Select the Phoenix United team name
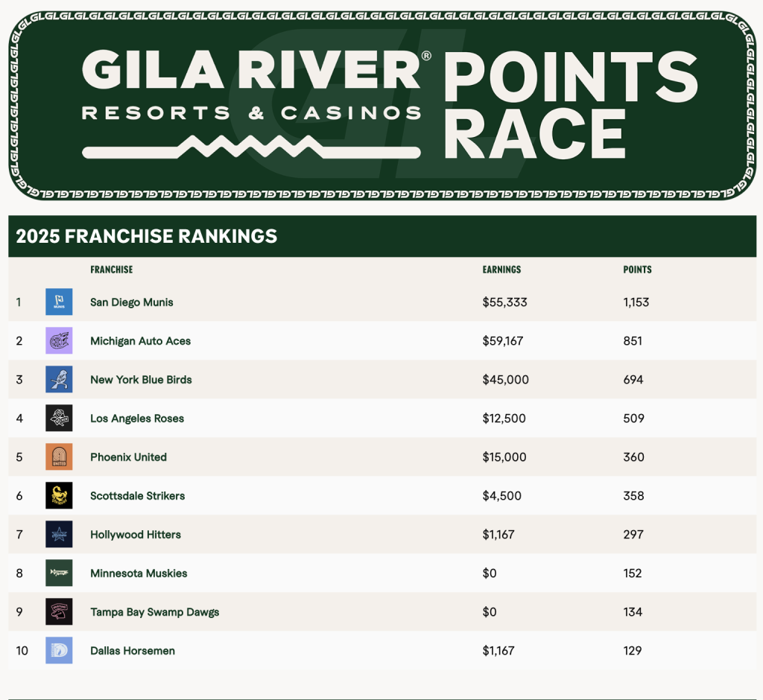The width and height of the screenshot is (763, 700). coord(128,457)
